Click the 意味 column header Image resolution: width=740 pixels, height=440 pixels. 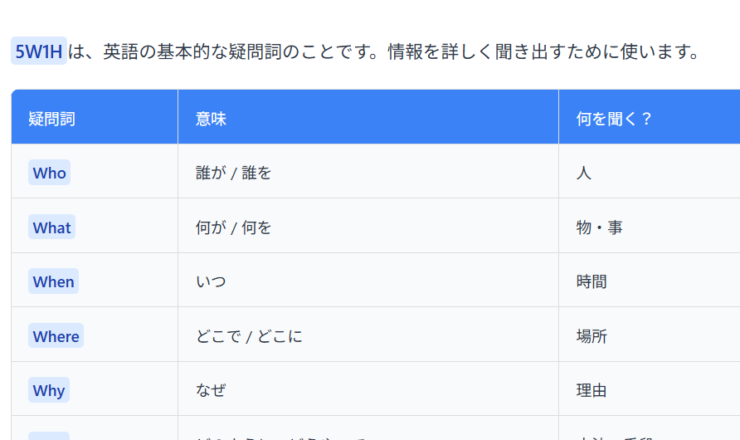pyautogui.click(x=211, y=118)
